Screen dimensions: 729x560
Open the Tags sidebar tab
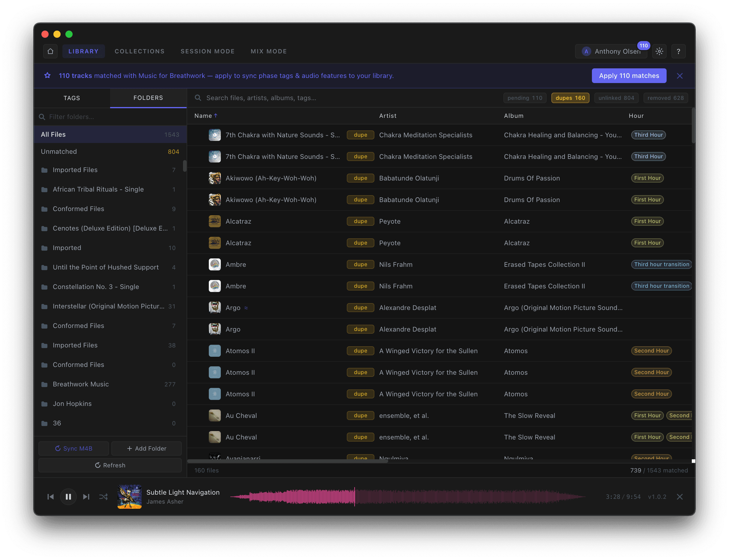72,98
